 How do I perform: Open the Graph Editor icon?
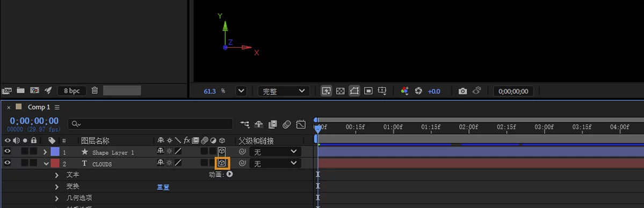coord(301,124)
